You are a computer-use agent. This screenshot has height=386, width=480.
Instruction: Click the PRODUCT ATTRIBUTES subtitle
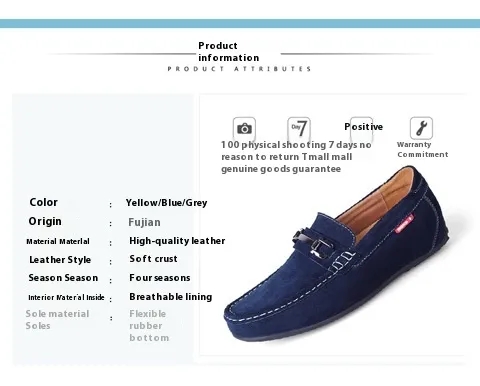239,69
